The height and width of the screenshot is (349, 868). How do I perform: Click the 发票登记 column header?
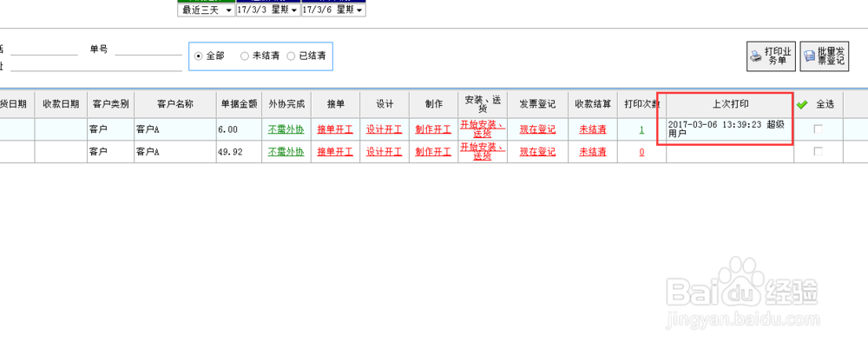coord(537,104)
